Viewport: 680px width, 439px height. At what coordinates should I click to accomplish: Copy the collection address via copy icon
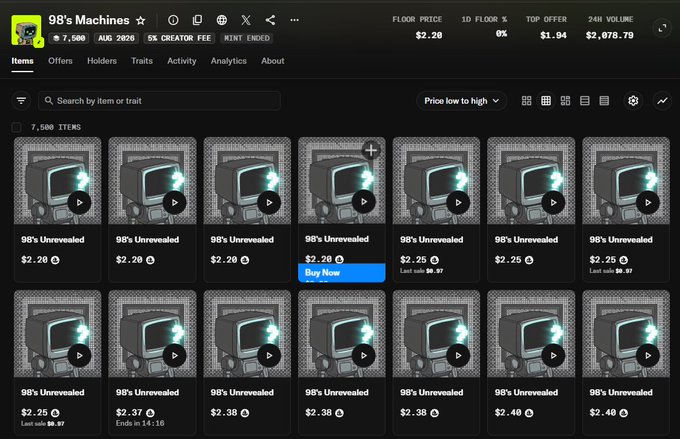[x=197, y=20]
